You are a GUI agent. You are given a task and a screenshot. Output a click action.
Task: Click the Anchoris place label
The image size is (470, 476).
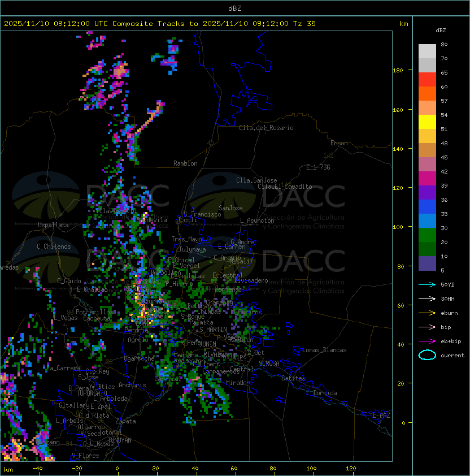point(132,385)
